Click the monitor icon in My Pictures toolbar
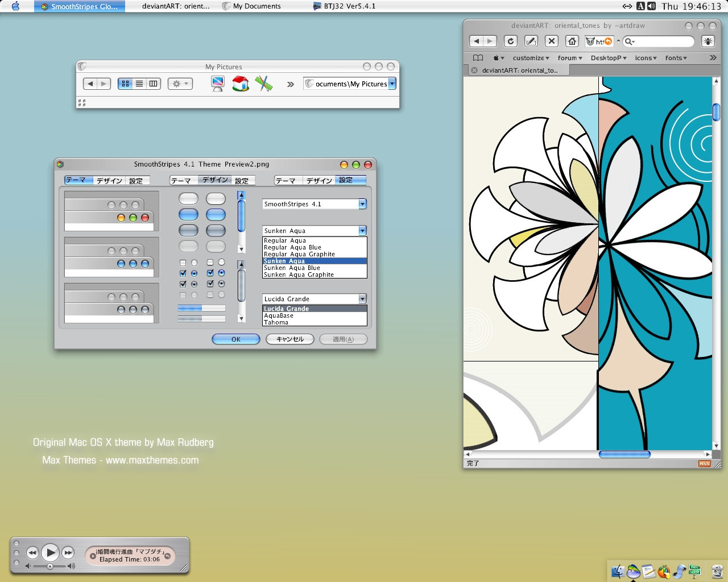The width and height of the screenshot is (728, 582). point(217,84)
